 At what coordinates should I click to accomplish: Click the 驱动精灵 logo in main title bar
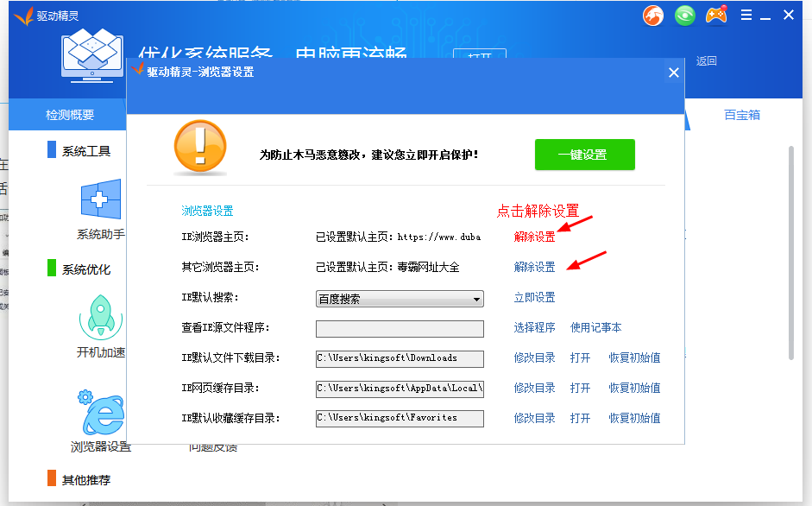tap(24, 16)
